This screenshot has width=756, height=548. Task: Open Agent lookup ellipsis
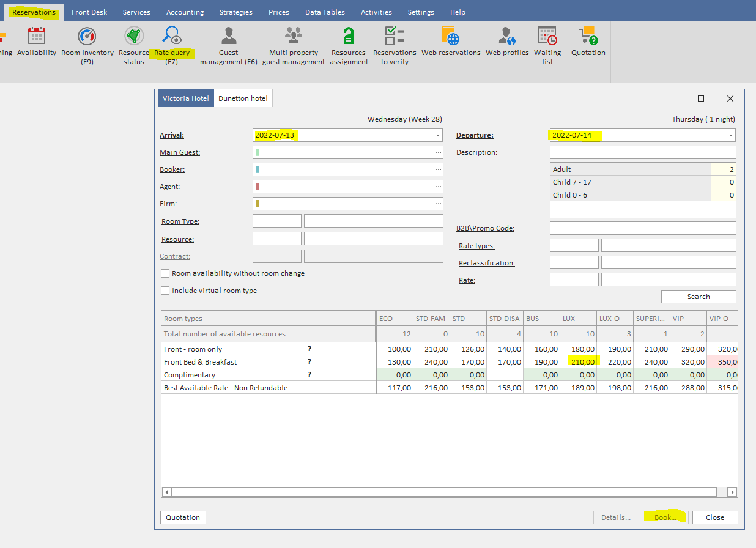coord(438,187)
